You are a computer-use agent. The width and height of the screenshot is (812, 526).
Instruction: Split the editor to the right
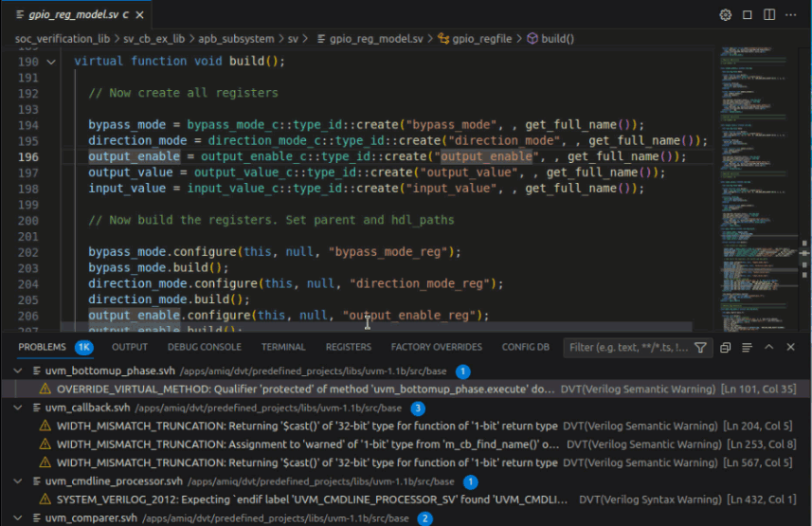(768, 15)
